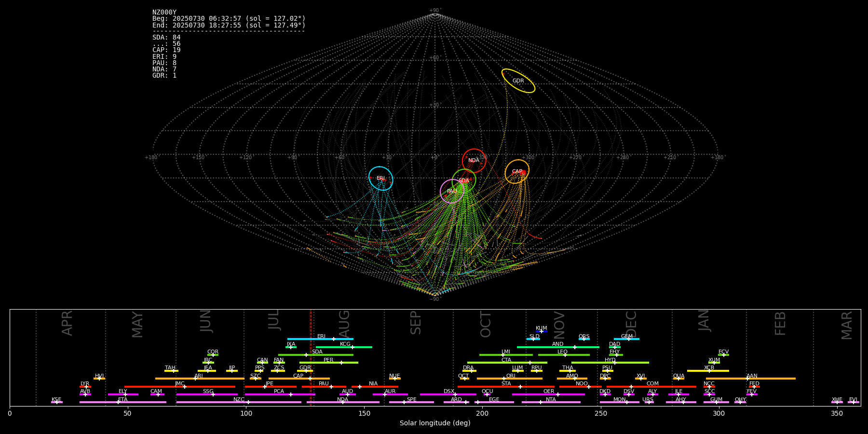Select the red JMC shower bar
Screen dimensions: 868x434
180,386
